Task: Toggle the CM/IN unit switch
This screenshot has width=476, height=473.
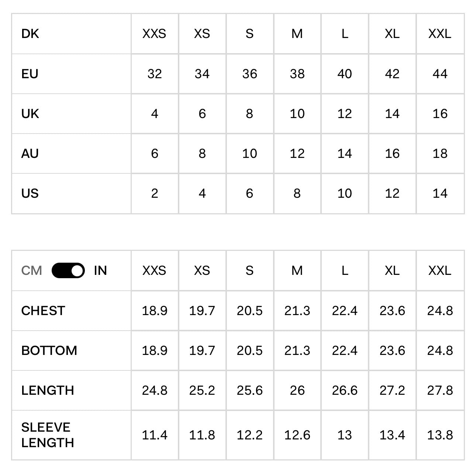Action: pos(68,270)
